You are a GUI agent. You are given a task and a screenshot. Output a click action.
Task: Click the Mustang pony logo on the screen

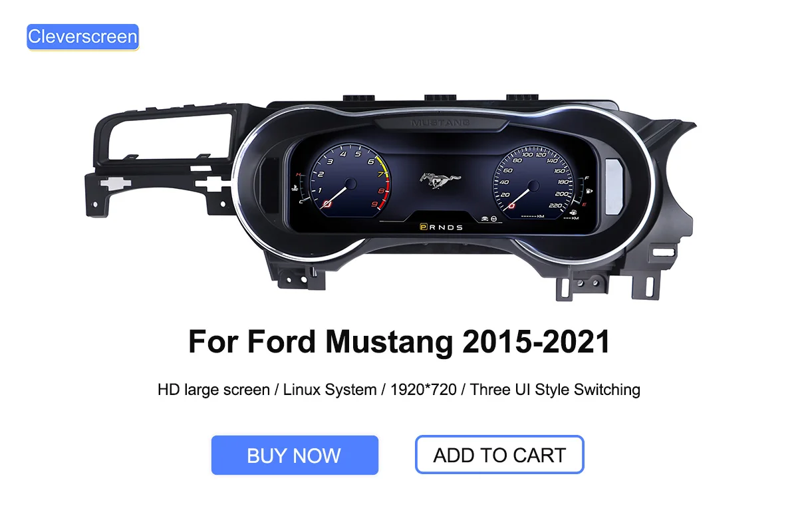tap(440, 180)
